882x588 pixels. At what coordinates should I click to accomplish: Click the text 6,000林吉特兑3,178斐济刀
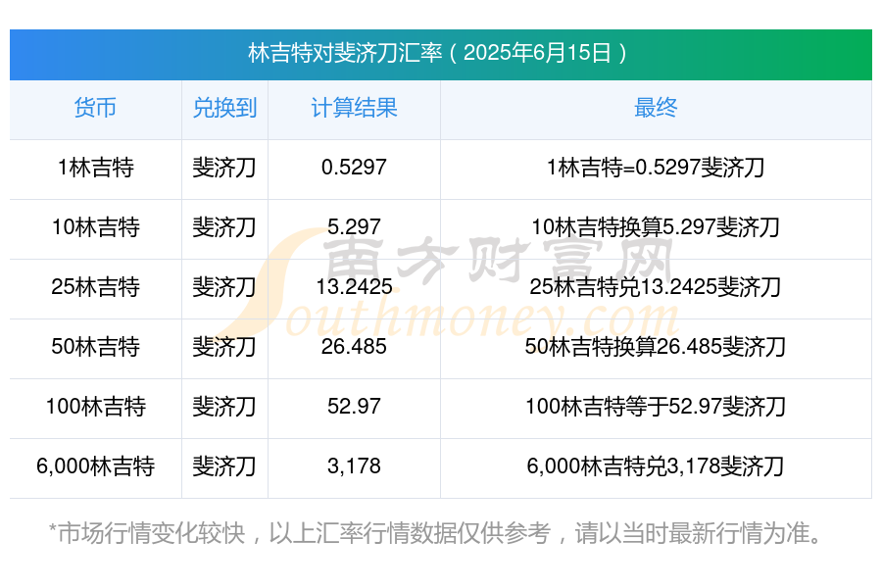tap(656, 466)
